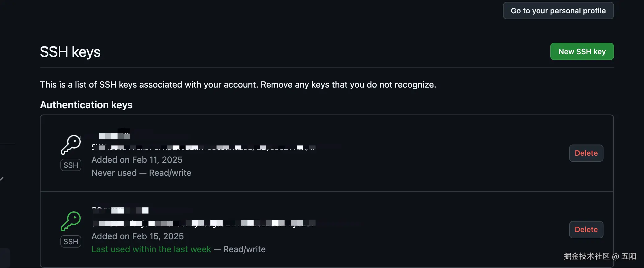
Task: Open Go to your personal profile
Action: 558,11
